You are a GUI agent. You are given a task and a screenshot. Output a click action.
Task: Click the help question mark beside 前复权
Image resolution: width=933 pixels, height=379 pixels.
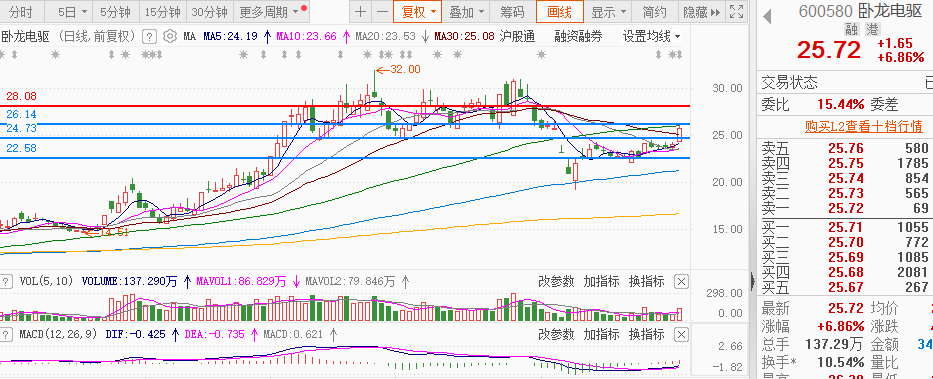151,36
